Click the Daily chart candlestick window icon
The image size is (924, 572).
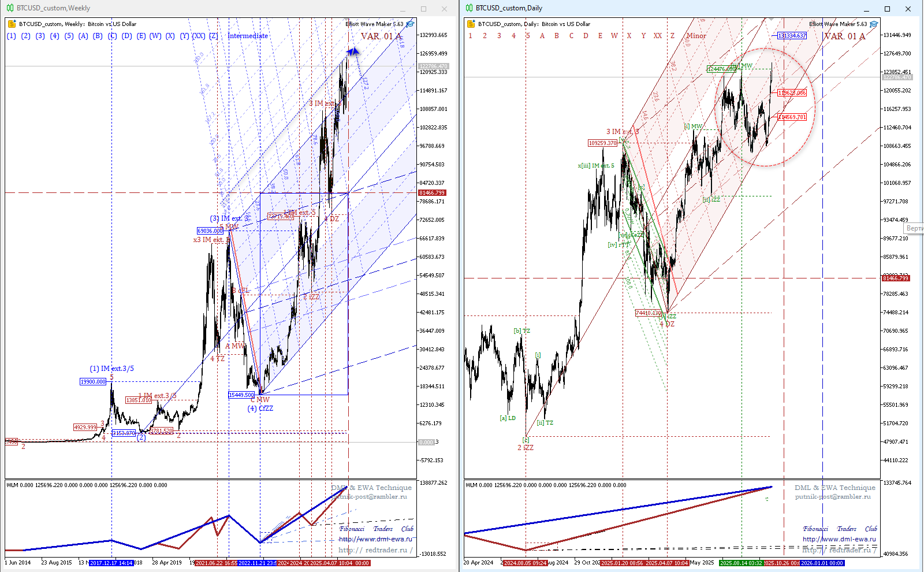pyautogui.click(x=469, y=8)
